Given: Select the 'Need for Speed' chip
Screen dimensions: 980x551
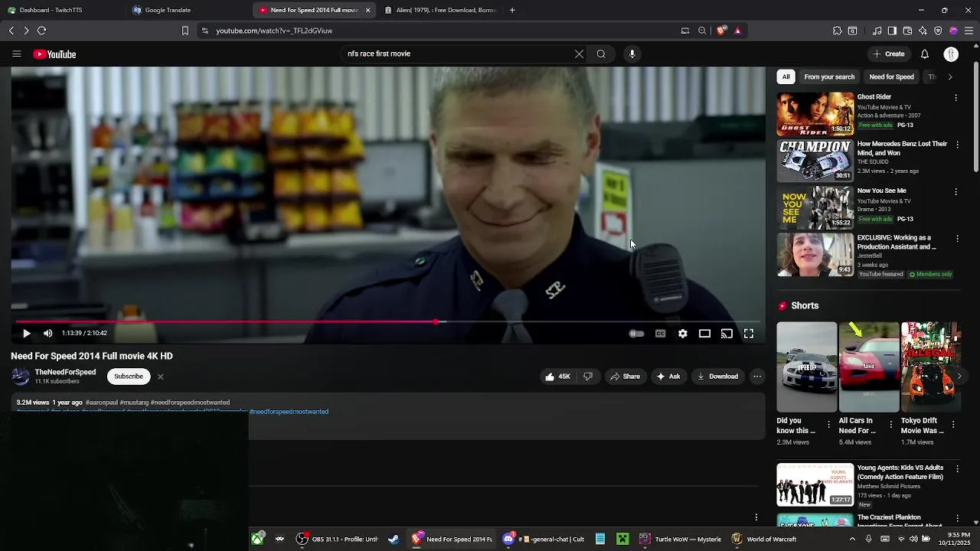Looking at the screenshot, I should pyautogui.click(x=891, y=77).
